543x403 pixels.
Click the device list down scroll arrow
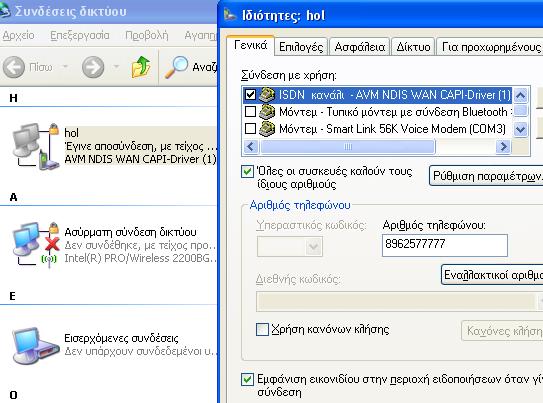point(520,129)
